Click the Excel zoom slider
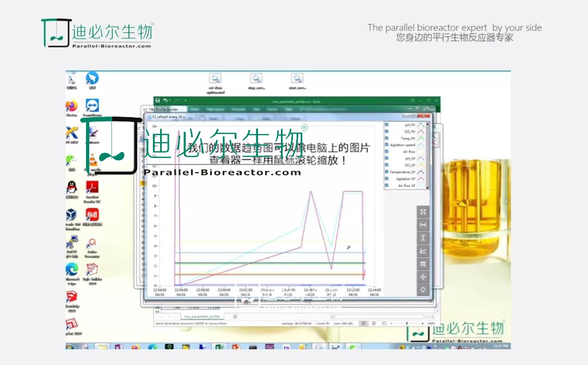Image resolution: width=588 pixels, height=365 pixels. click(x=407, y=324)
